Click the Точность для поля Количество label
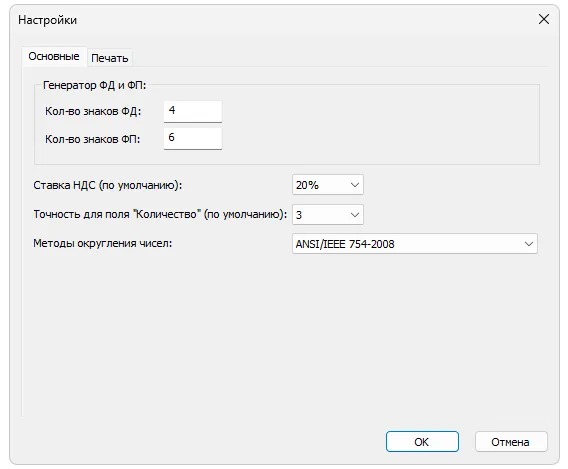This screenshot has height=469, width=568. [x=160, y=214]
